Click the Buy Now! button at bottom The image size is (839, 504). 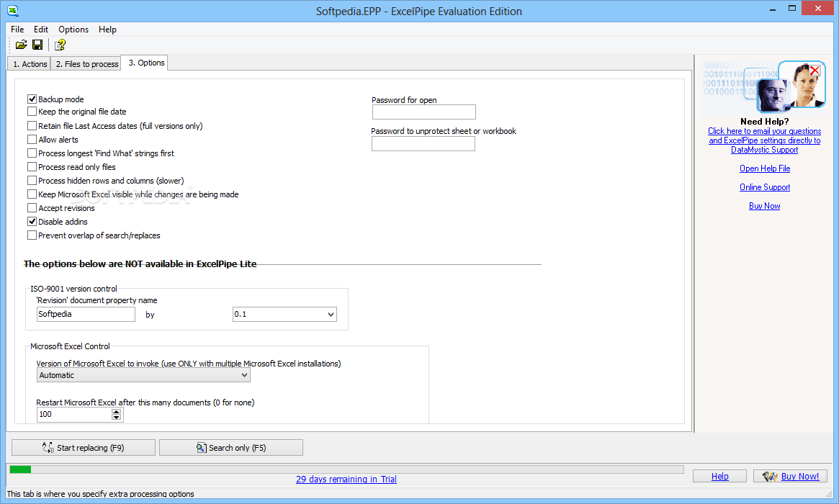click(x=790, y=476)
